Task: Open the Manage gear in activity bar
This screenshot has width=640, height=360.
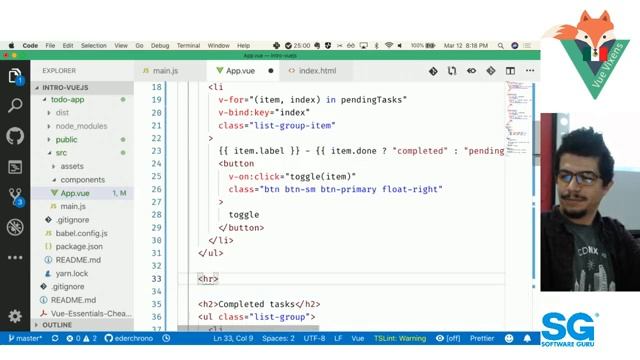Action: pos(15,316)
